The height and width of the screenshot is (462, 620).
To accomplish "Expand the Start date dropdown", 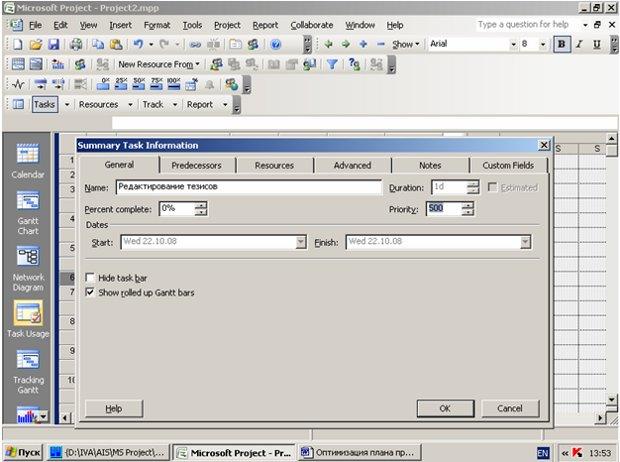I will click(301, 242).
